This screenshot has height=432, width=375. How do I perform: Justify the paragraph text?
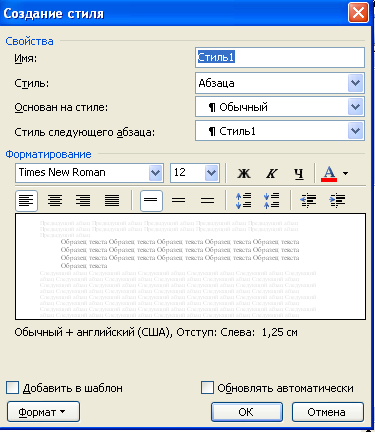(x=112, y=201)
